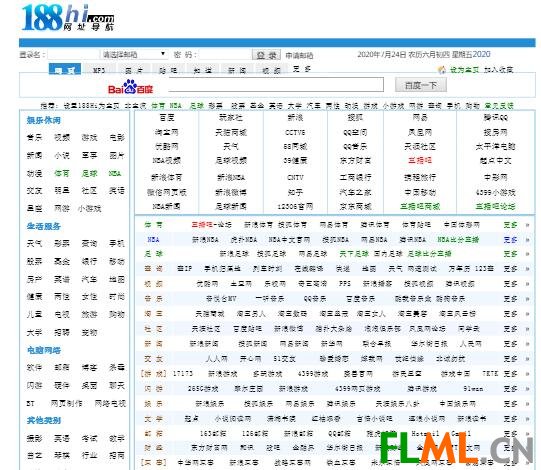Open the 中国移动 site link
The height and width of the screenshot is (470, 541).
(420, 192)
